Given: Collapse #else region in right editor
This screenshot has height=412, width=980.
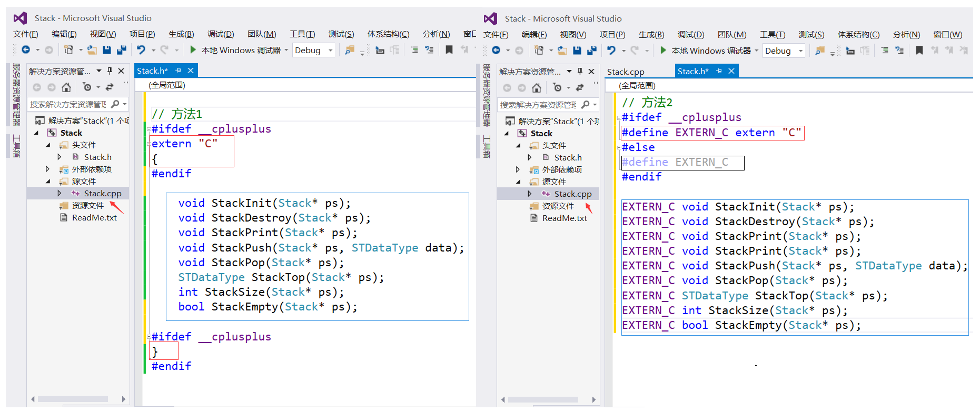Looking at the screenshot, I should click(x=619, y=148).
